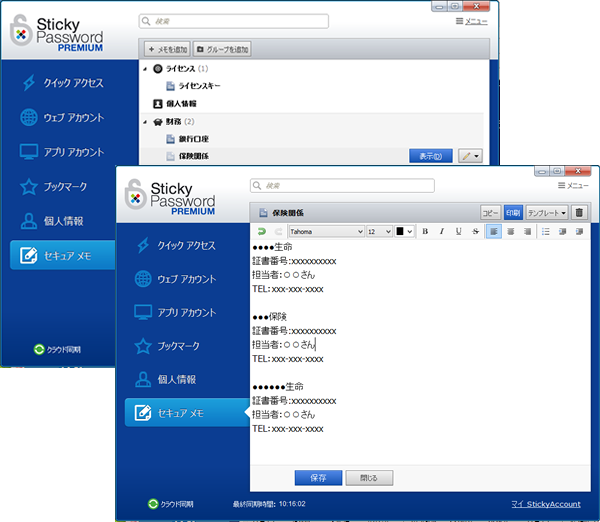Click アプリ アカウント monitor icon in back window
Screen dimensions: 600x522
tap(29, 152)
